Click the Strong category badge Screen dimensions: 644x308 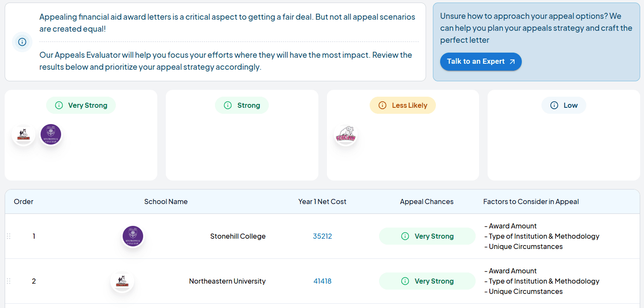point(242,105)
